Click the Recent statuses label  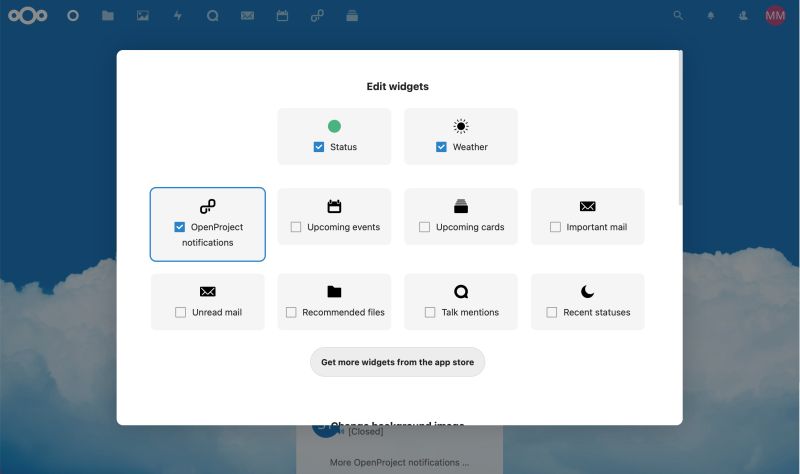[596, 312]
